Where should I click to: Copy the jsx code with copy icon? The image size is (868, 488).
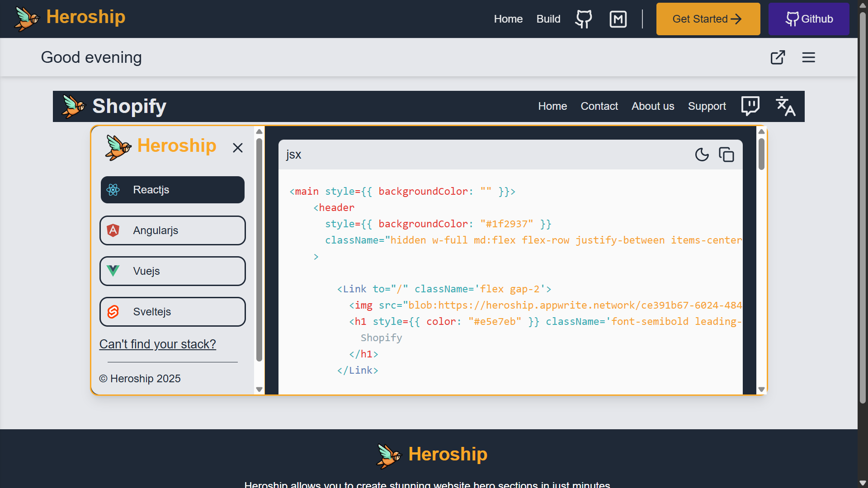[726, 155]
